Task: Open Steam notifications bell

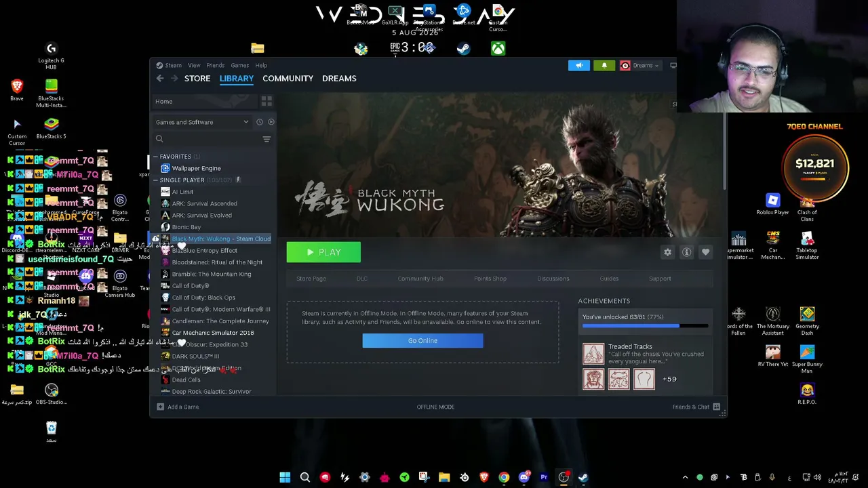Action: coord(604,65)
